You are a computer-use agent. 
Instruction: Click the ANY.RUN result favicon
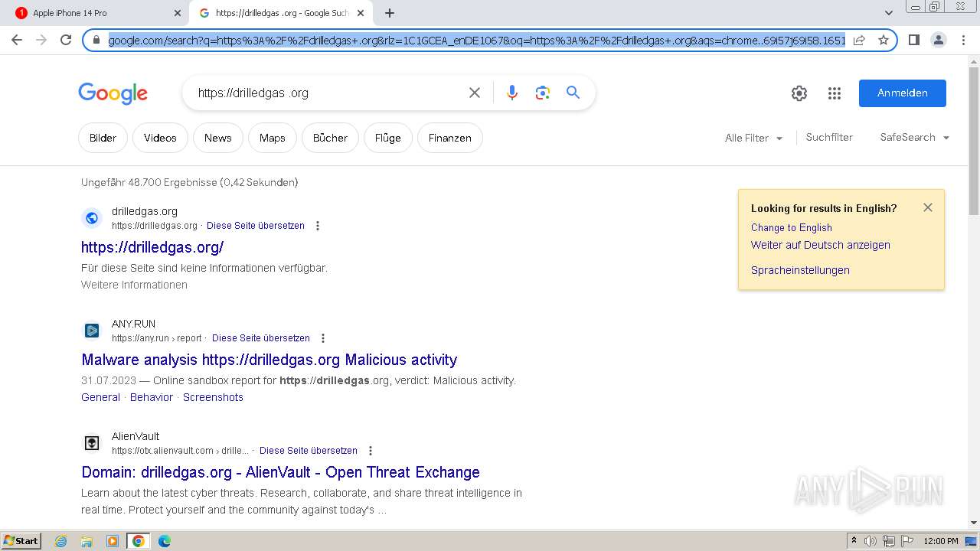(x=92, y=331)
